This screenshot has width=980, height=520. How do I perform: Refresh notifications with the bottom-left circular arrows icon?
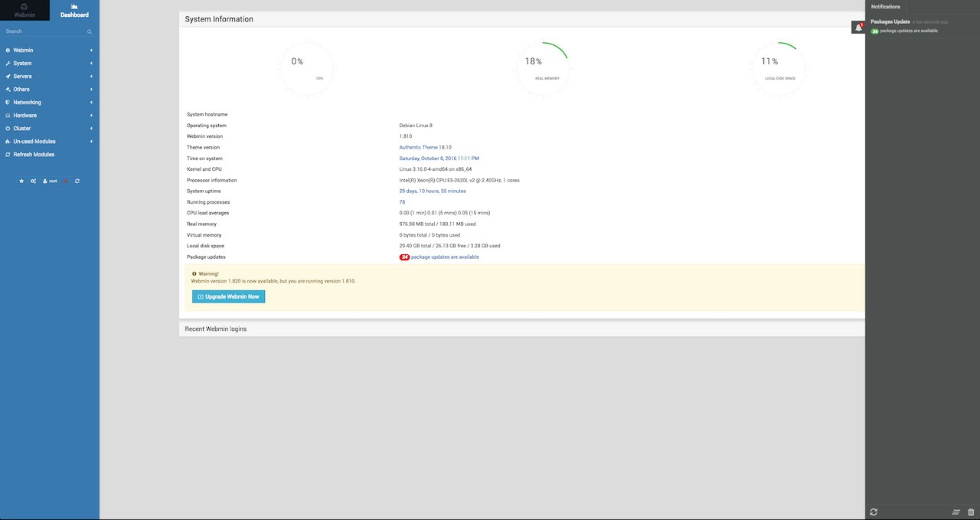tap(873, 512)
